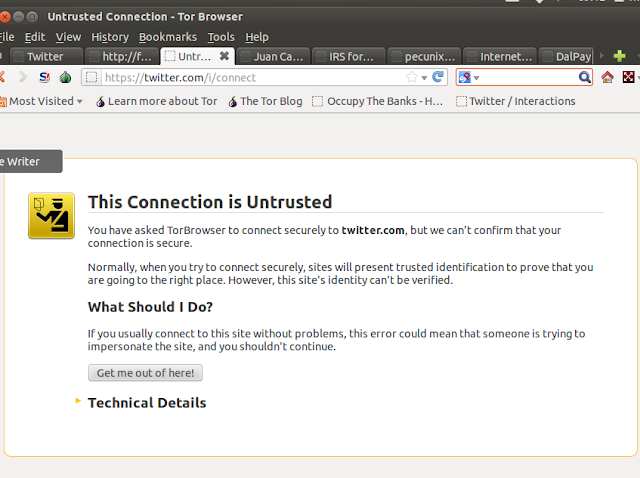Screen dimensions: 640x478
Task: Bookmark page with star icon
Action: point(412,77)
